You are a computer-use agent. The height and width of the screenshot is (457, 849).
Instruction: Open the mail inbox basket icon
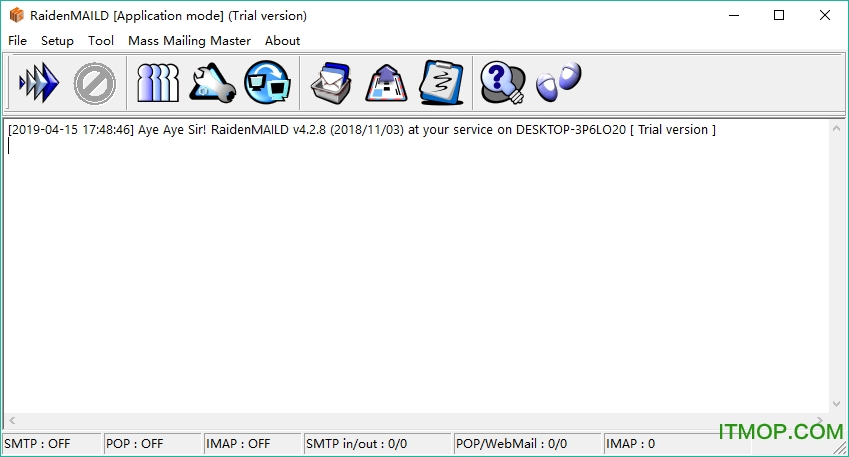pyautogui.click(x=331, y=83)
